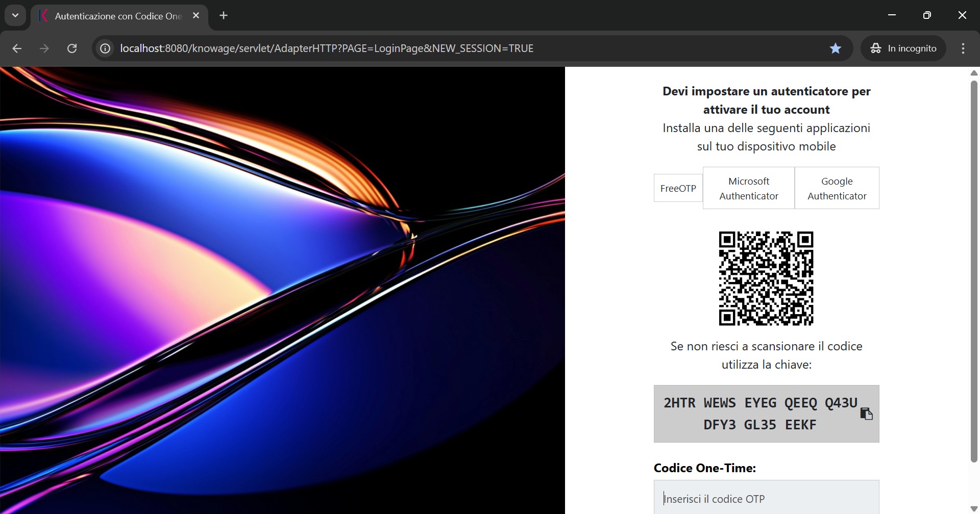Click the page vertical scrollbar
This screenshot has height=514, width=980.
click(974, 272)
